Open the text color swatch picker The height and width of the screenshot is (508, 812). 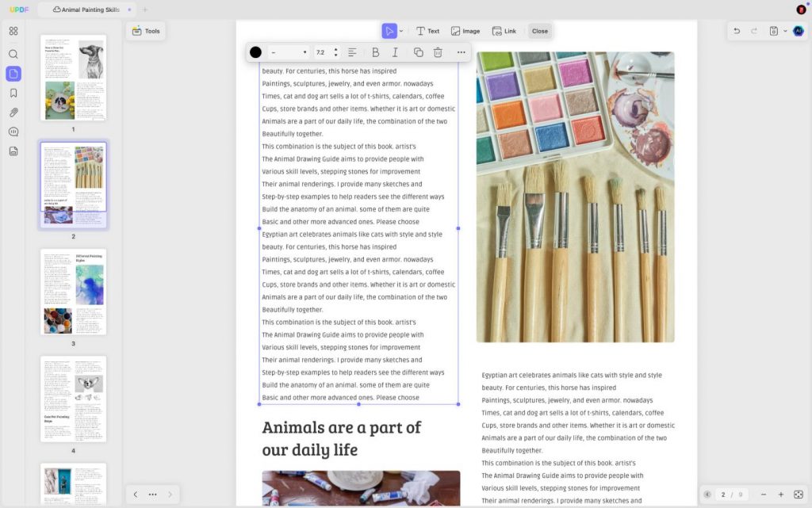point(255,52)
